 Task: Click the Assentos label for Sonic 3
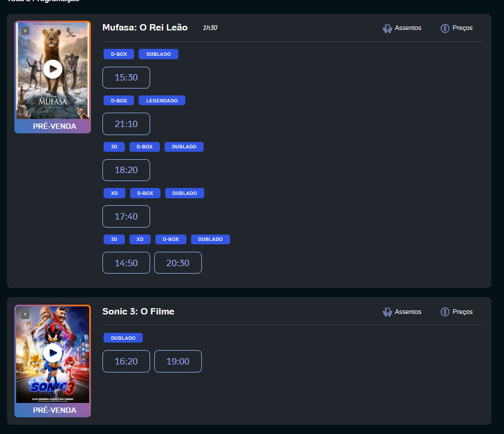point(408,312)
